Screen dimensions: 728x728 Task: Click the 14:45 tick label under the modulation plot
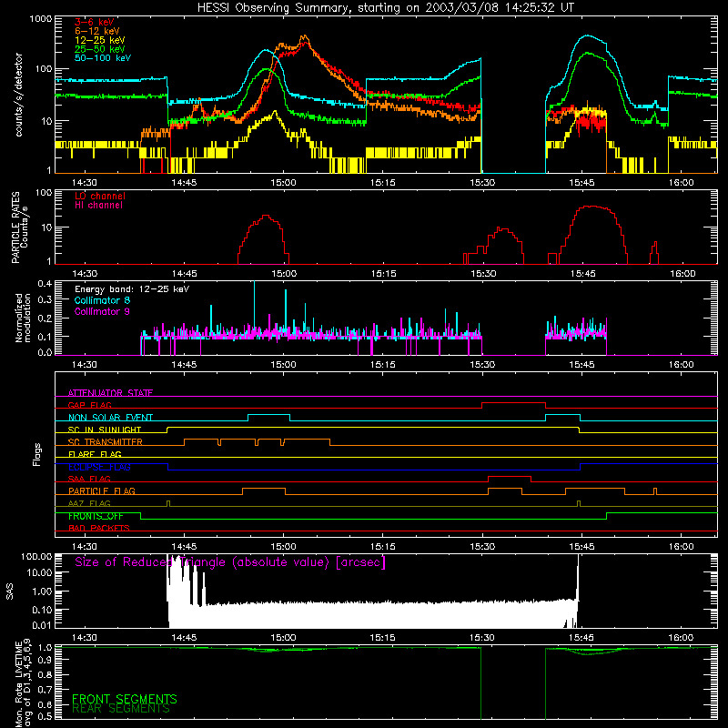coord(184,365)
